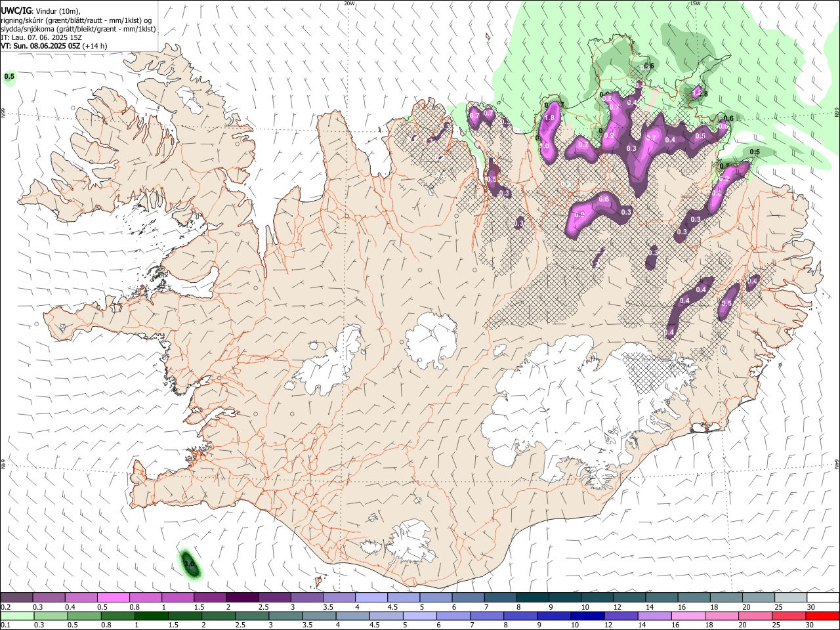Pick the rain legend swatch between 0.5 and 0.8
Image resolution: width=840 pixels, height=630 pixels.
[84, 616]
